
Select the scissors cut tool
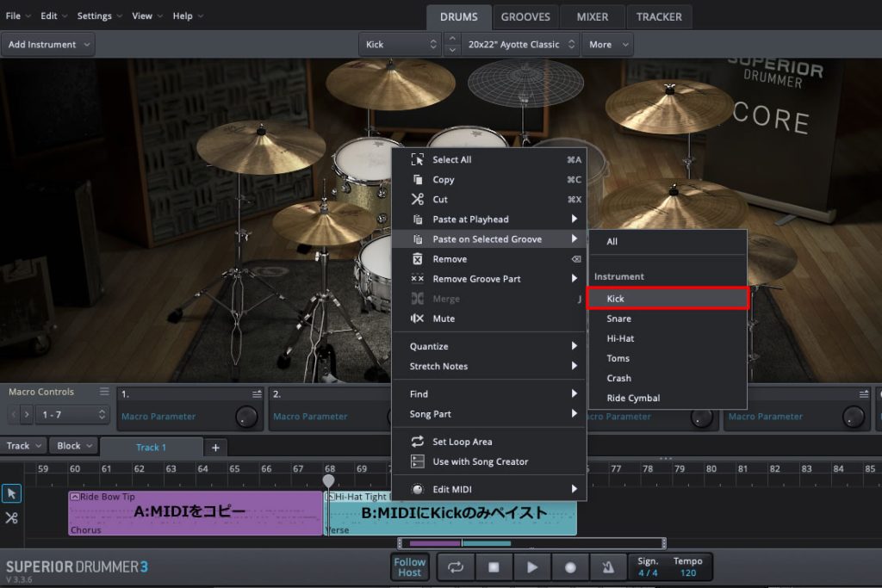click(12, 517)
